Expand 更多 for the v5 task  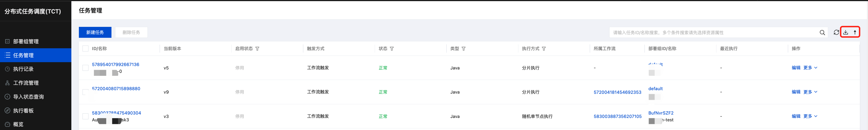[x=810, y=68]
